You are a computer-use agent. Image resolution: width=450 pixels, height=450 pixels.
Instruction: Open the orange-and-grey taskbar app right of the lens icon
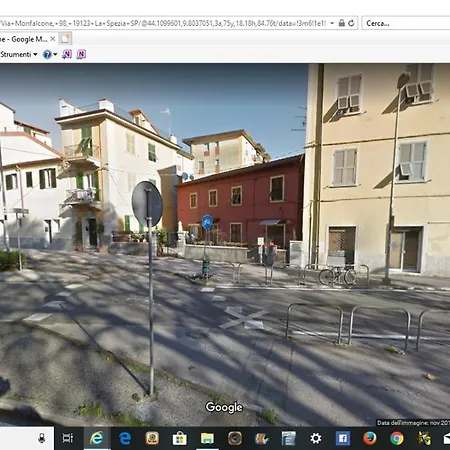[262, 439]
